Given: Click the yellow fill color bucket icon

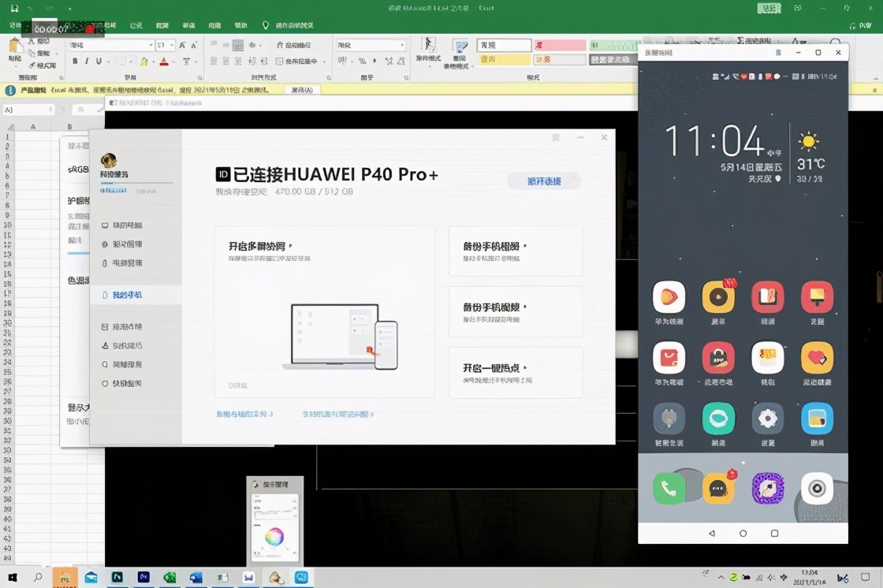Looking at the screenshot, I should 144,61.
